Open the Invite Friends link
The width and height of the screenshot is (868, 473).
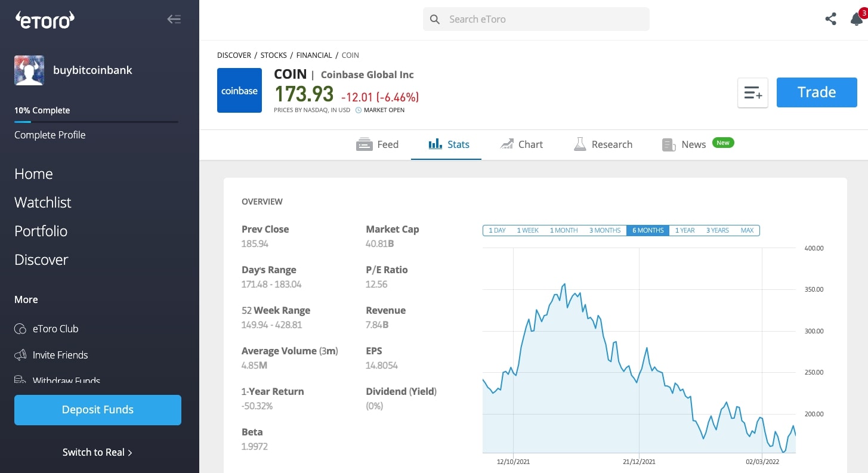point(60,355)
